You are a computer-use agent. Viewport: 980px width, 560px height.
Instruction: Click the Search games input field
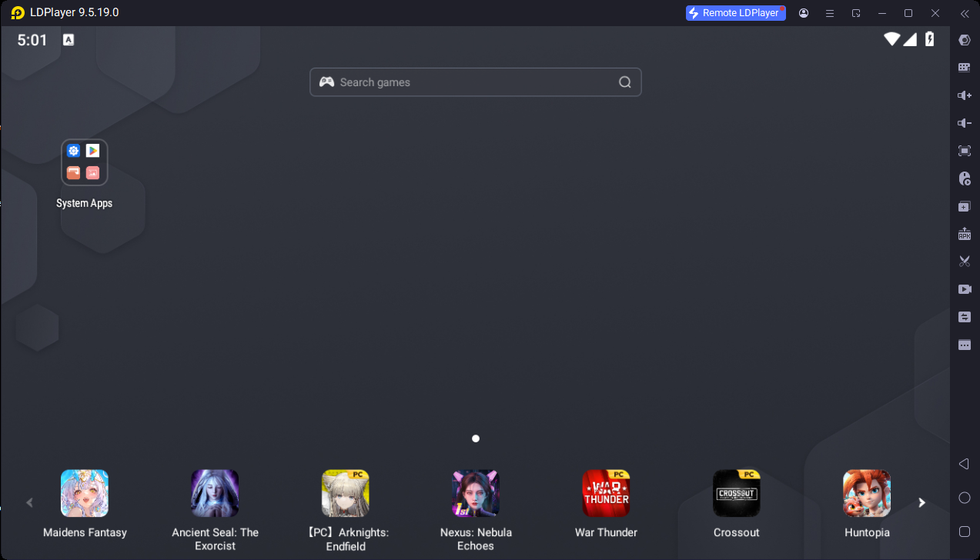pyautogui.click(x=475, y=82)
